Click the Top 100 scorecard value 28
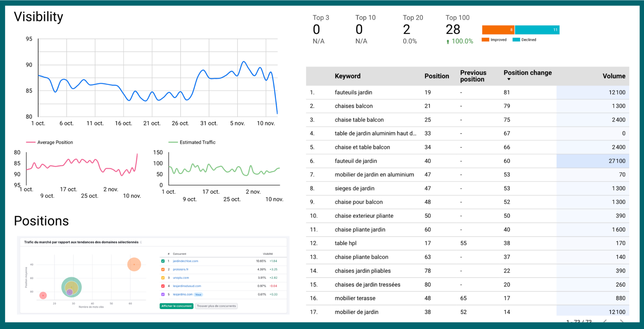Image resolution: width=644 pixels, height=329 pixels. coord(453,30)
